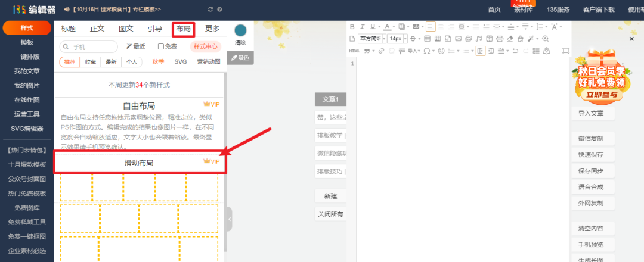The width and height of the screenshot is (644, 262).
Task: Collapse the style panel with side chevron
Action: 229,219
